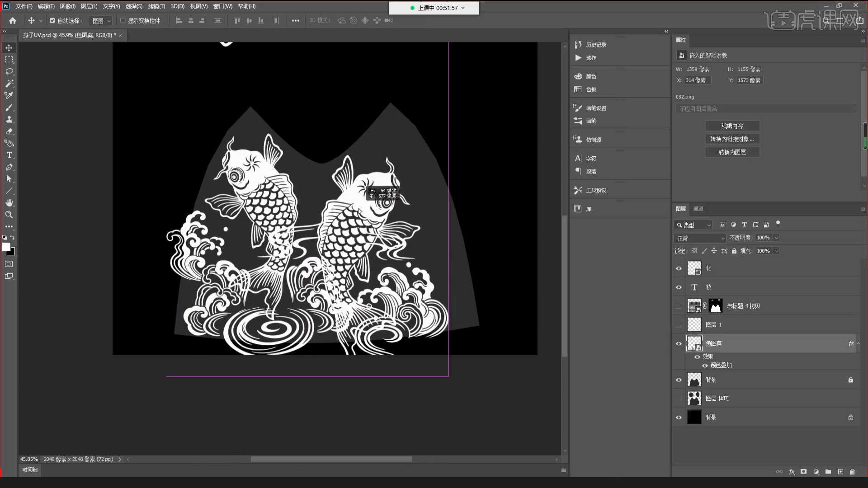Select the Zoom tool
This screenshot has height=488, width=868.
[9, 215]
